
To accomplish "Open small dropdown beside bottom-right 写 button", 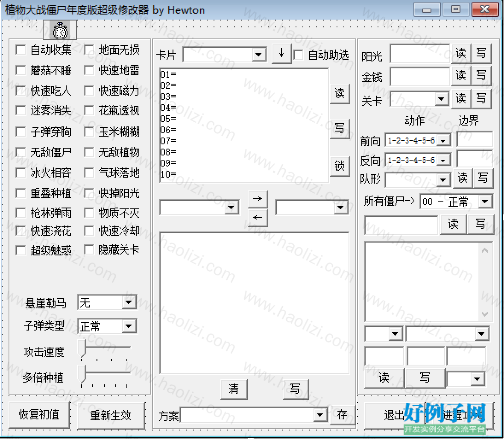I will pyautogui.click(x=477, y=380).
